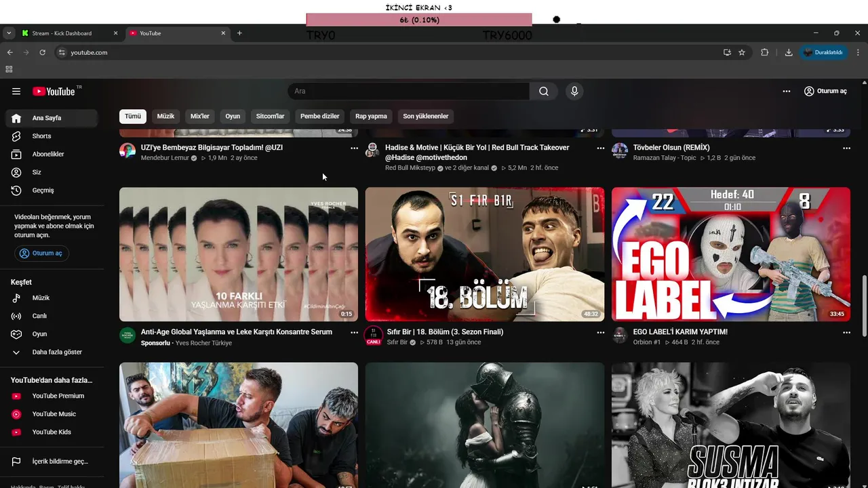Click Mendebur Lemur channel avatar
The height and width of the screenshot is (488, 868).
[127, 150]
